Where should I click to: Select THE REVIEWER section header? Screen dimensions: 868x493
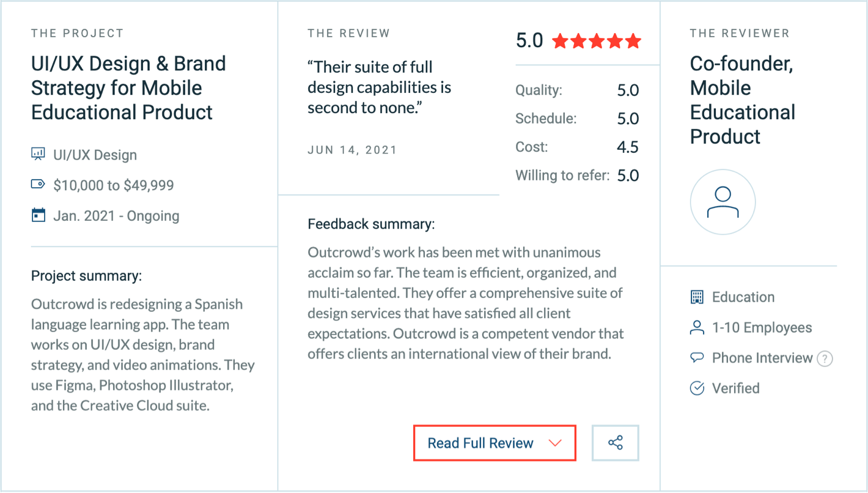tap(740, 34)
